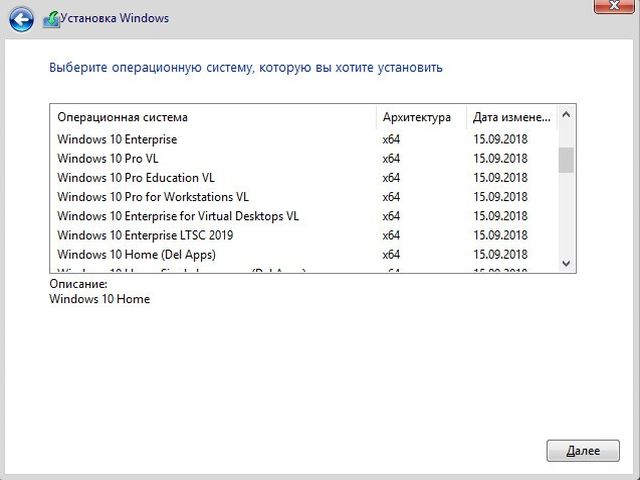Click the Далее button
Image resolution: width=640 pixels, height=480 pixels.
pos(583,451)
